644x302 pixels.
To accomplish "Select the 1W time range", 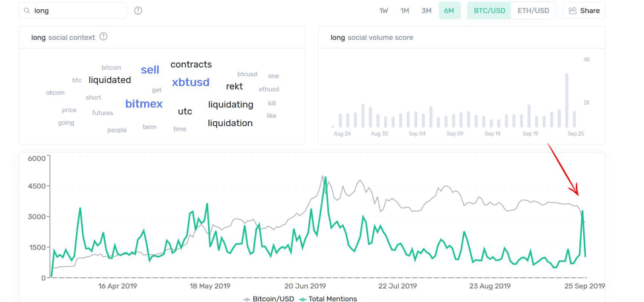I will 383,11.
